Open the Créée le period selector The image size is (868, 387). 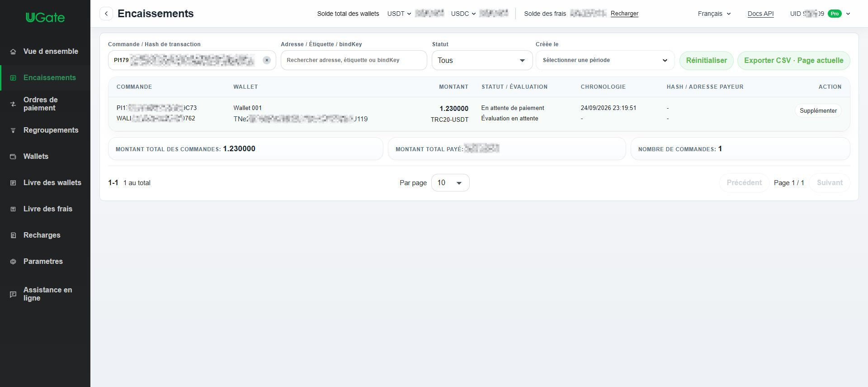tap(605, 60)
